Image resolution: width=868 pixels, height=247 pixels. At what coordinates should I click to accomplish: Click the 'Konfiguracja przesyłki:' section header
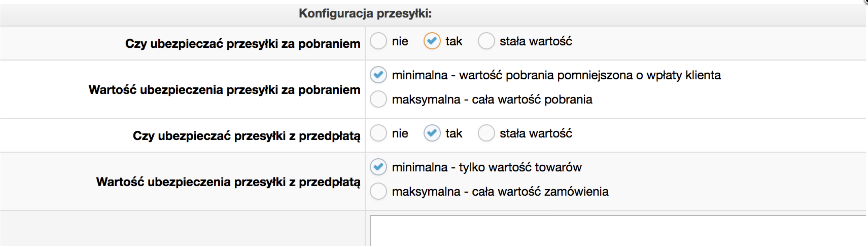pos(365,13)
